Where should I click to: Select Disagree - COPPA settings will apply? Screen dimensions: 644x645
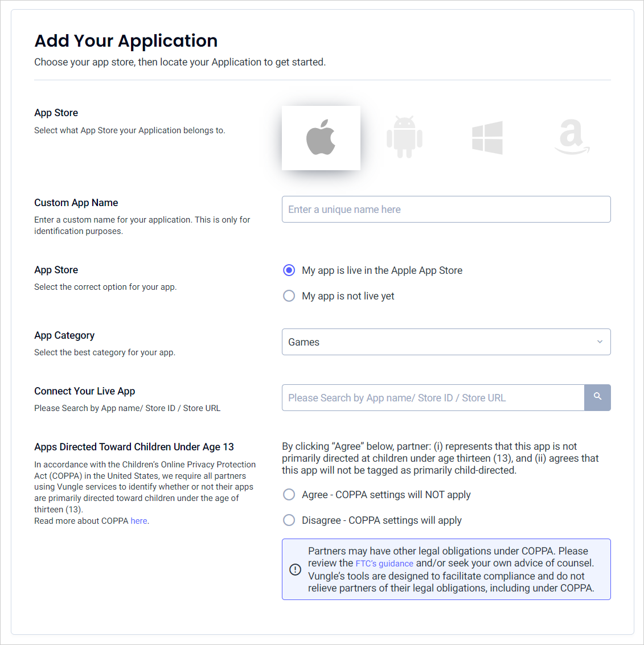tap(289, 520)
